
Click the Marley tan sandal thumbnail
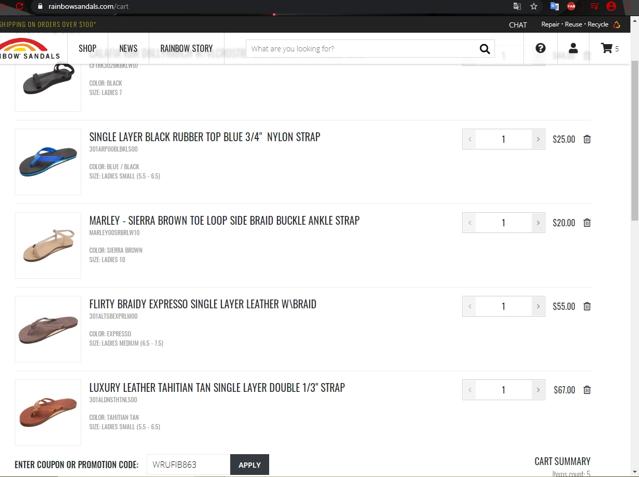[48, 245]
